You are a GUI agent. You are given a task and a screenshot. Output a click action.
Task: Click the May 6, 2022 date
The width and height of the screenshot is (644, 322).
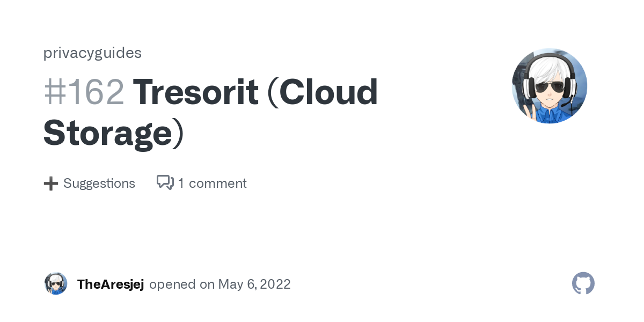pyautogui.click(x=254, y=284)
